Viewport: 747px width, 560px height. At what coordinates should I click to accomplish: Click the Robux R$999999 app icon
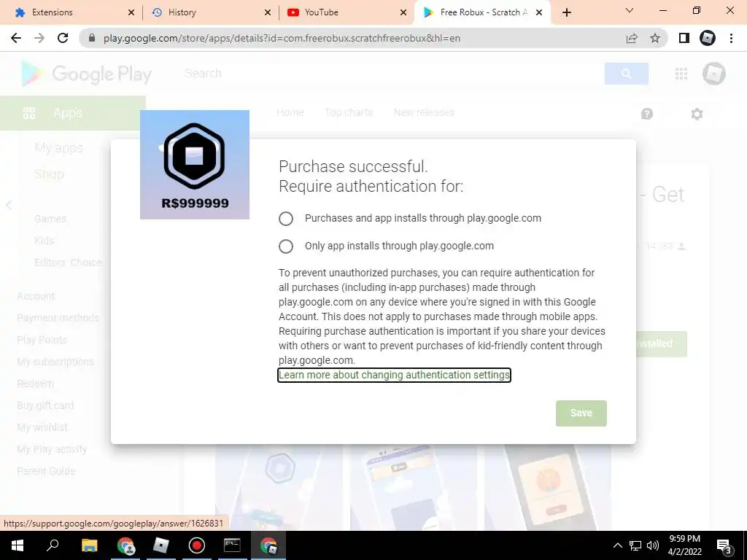(x=195, y=165)
